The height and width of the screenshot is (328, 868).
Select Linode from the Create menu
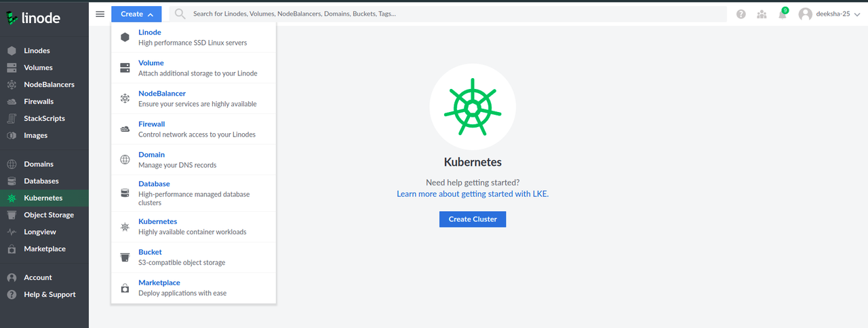click(x=193, y=37)
